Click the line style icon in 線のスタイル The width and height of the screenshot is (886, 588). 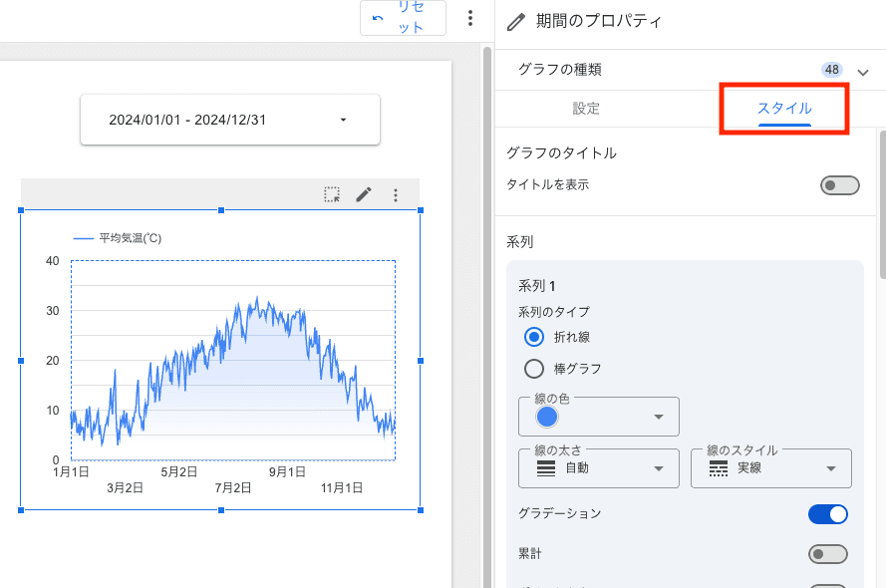coord(718,468)
